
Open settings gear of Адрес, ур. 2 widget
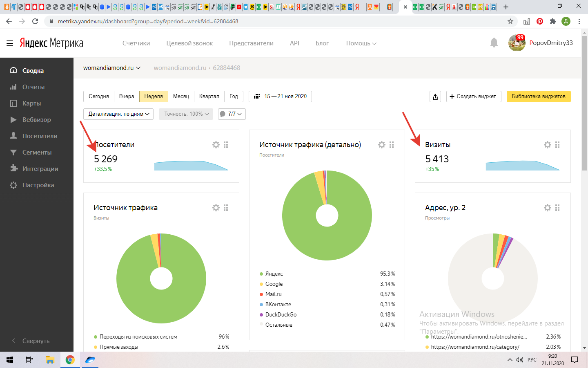coord(548,208)
